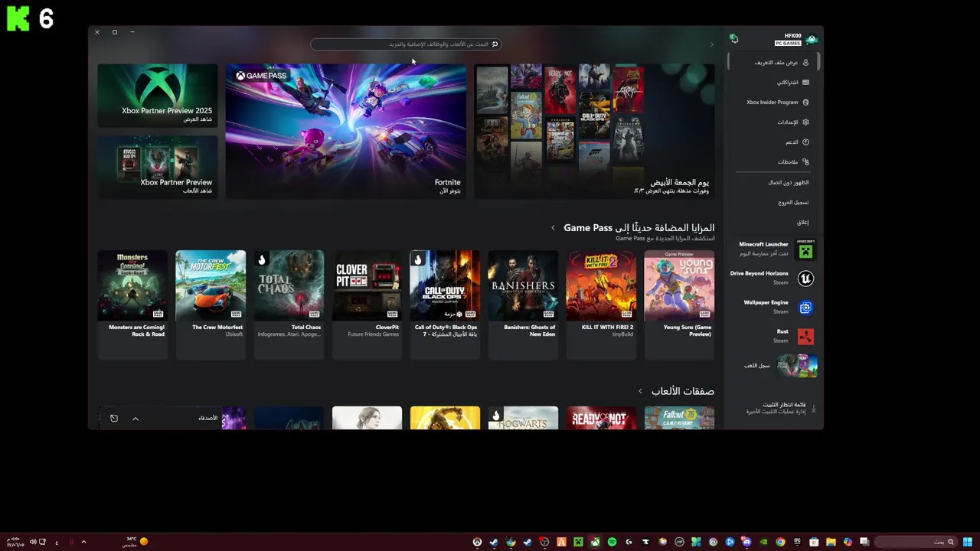
Task: Switch to Xbox app taskbar icon
Action: tap(595, 542)
